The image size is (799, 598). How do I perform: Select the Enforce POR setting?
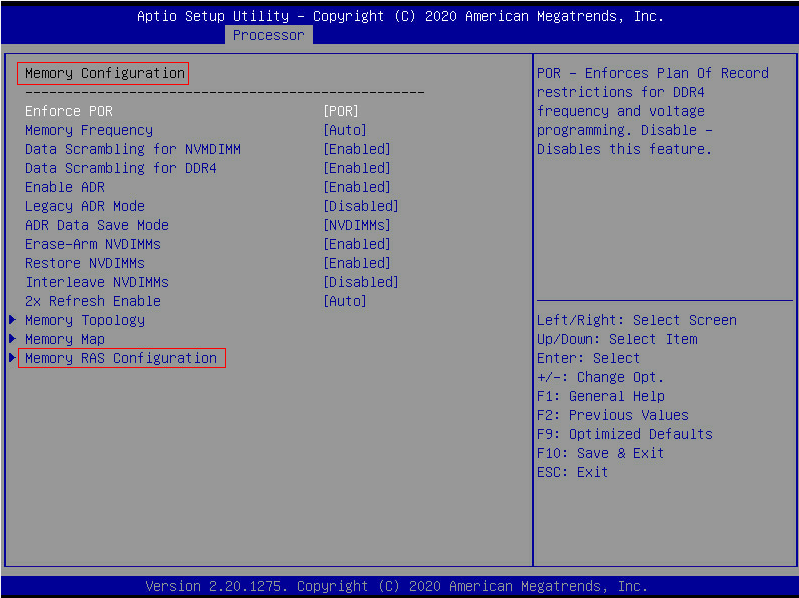pyautogui.click(x=68, y=111)
